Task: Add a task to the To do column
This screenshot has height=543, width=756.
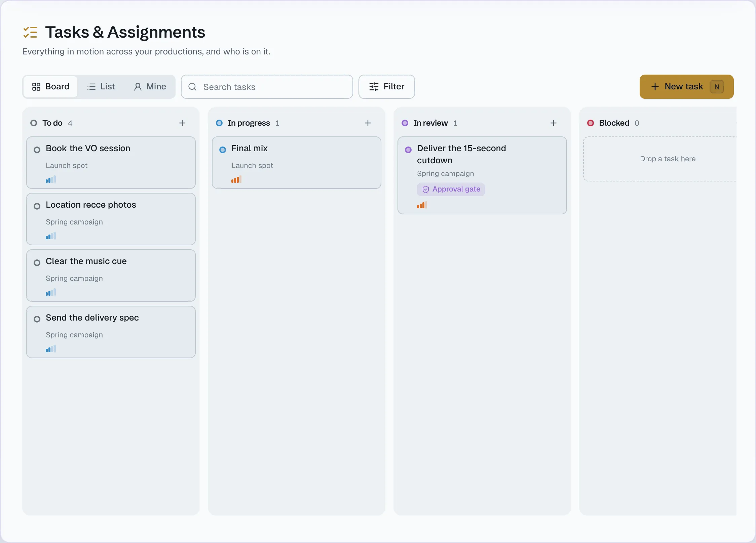Action: pos(182,123)
